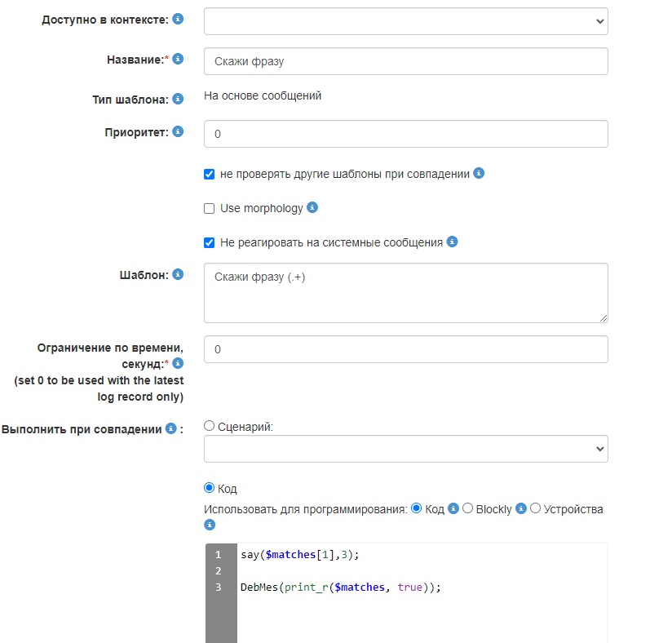Enable the 'Use morphology' checkbox

click(x=210, y=208)
